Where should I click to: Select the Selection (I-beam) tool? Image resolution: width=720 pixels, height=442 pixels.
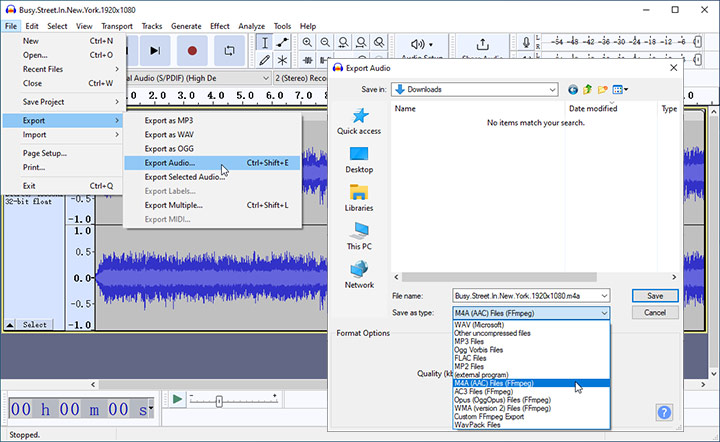click(264, 43)
